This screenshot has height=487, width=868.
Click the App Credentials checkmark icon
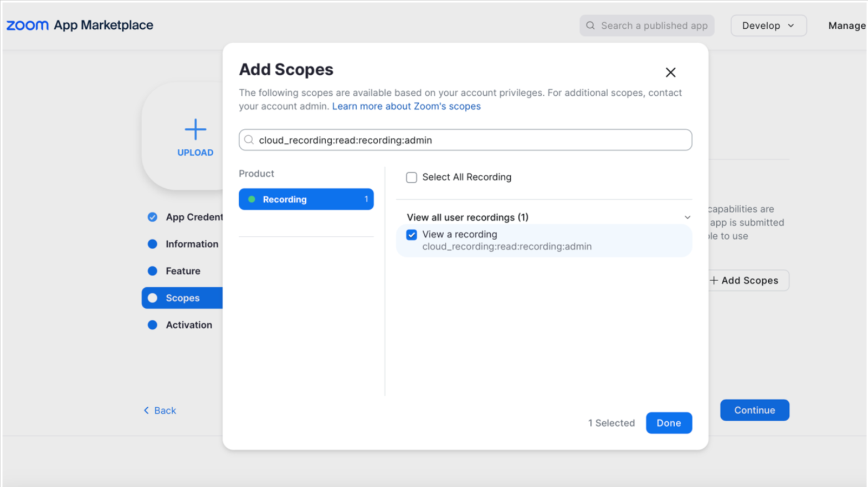pos(152,217)
